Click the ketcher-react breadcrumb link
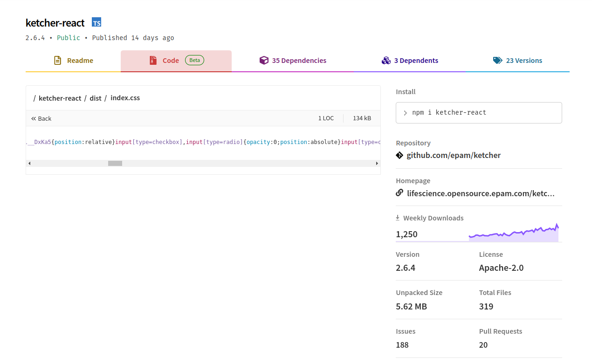Screen dimensions: 592x364 click(x=60, y=98)
